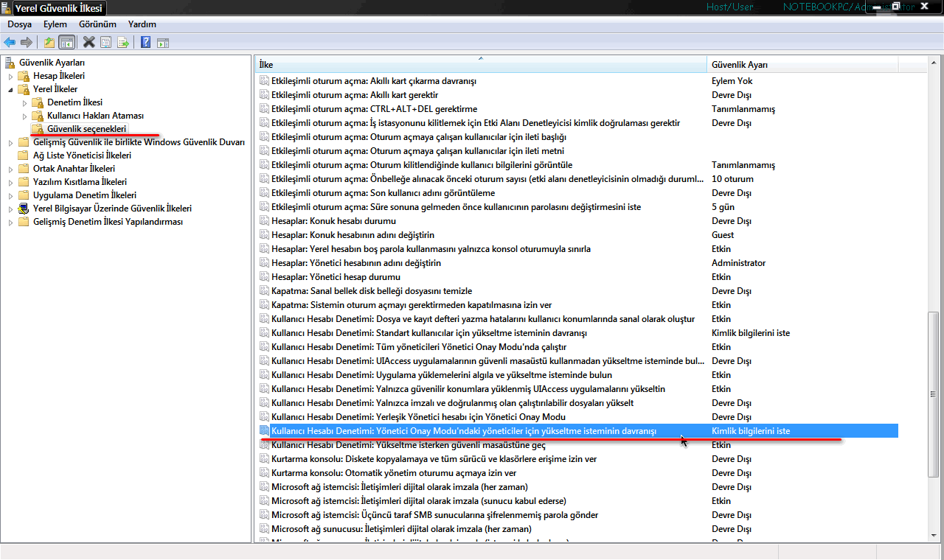Toggle the show/hide action pane toolbar icon

(163, 43)
